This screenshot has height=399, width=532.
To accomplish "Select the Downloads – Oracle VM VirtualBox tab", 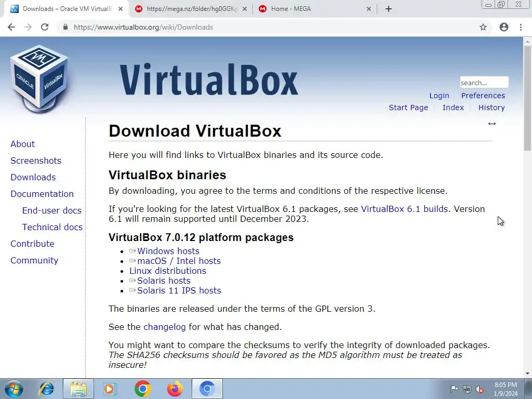I will coord(66,9).
